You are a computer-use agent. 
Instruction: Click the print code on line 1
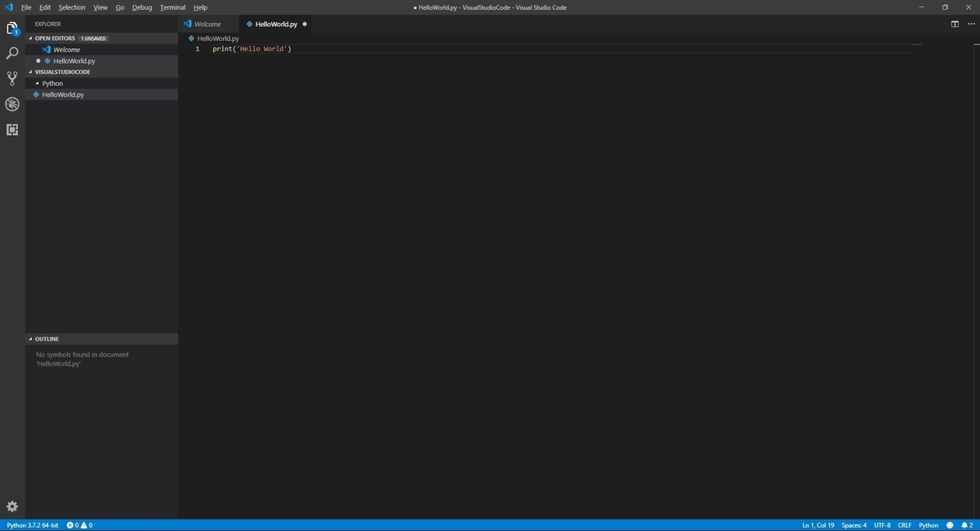252,49
